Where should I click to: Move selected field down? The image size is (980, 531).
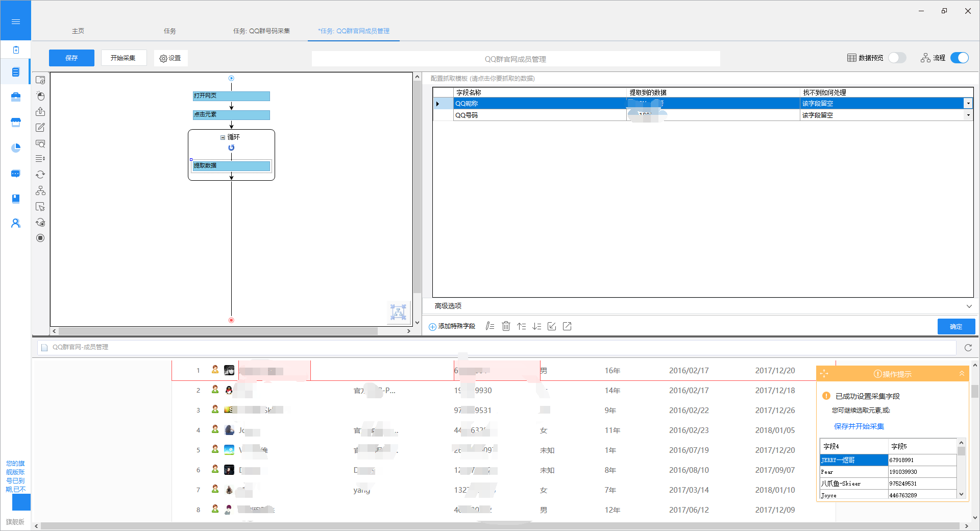click(x=536, y=326)
